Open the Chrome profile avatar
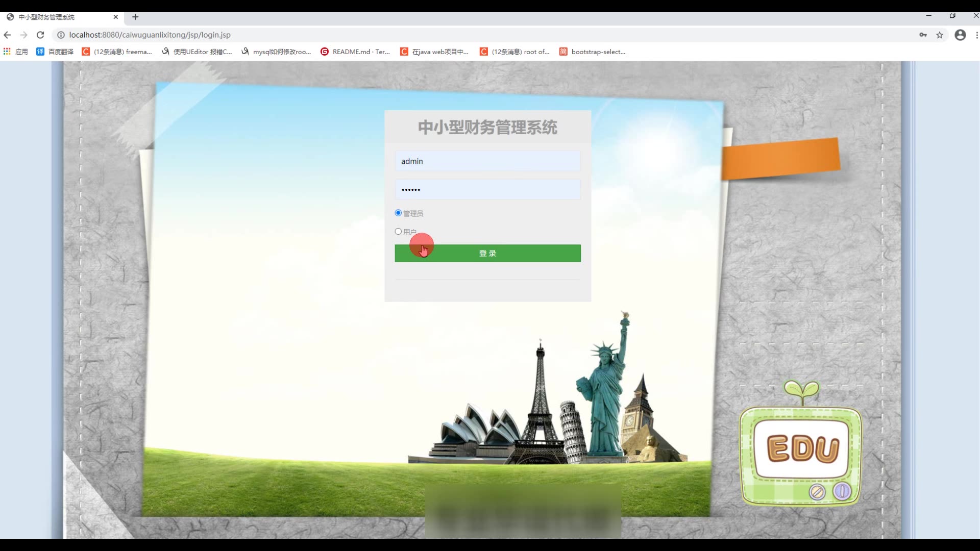This screenshot has width=980, height=551. tap(960, 35)
